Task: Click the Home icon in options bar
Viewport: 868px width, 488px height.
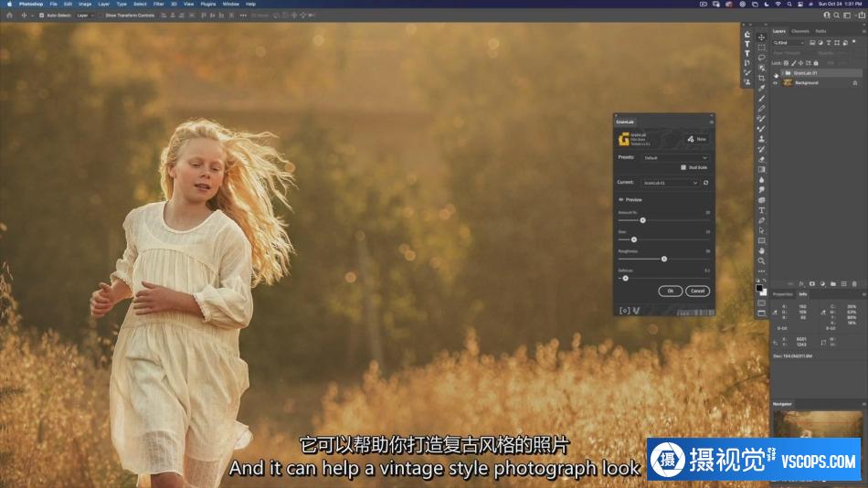Action: [9, 16]
